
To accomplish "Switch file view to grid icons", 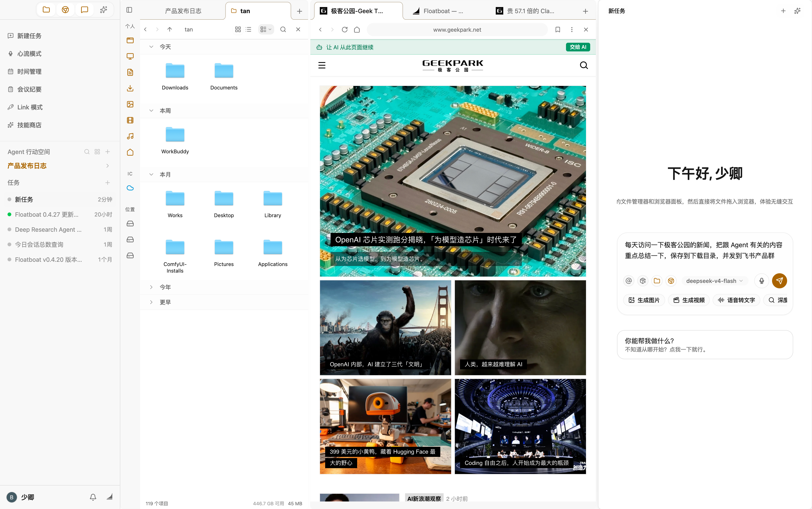I will (x=238, y=30).
